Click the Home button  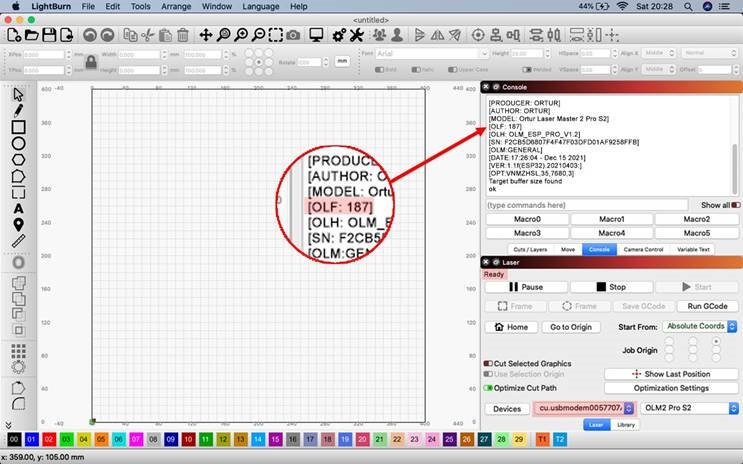(511, 327)
